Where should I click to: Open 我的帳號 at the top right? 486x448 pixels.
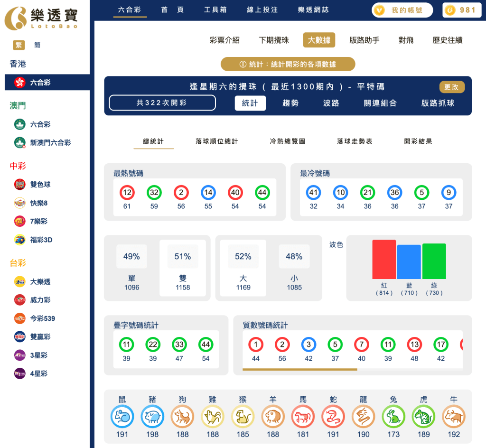[402, 9]
